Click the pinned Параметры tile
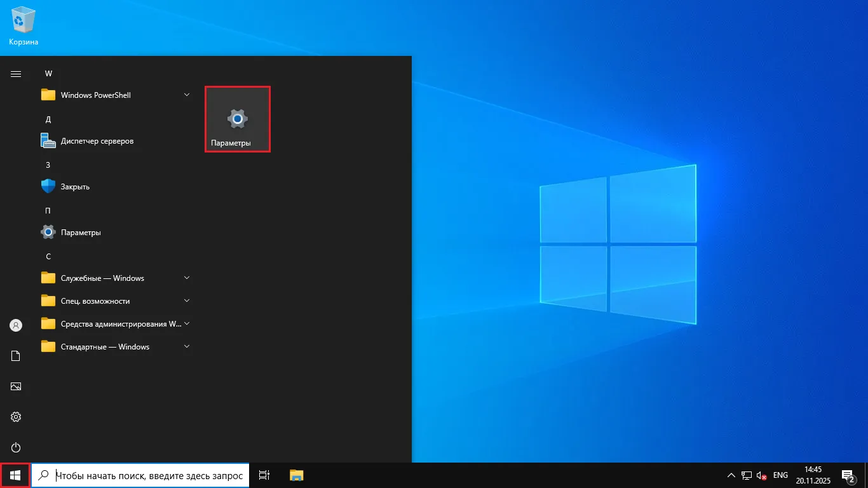Viewport: 868px width, 488px height. tap(238, 119)
